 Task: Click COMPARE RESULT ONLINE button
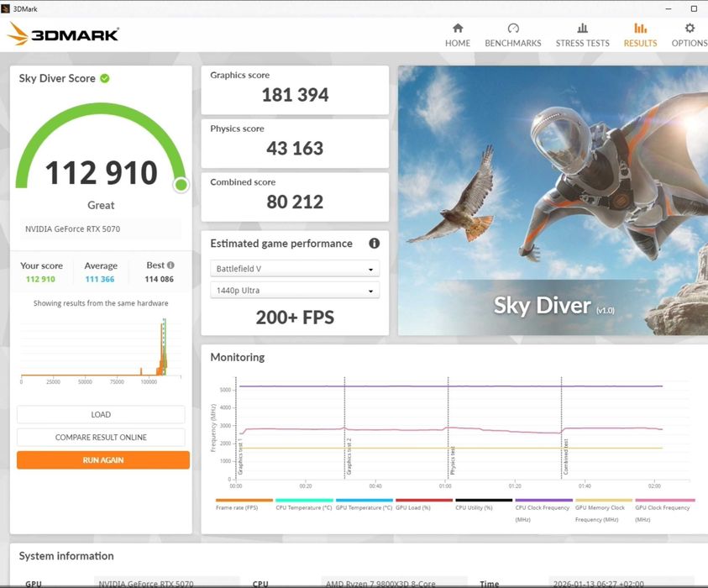pos(101,437)
